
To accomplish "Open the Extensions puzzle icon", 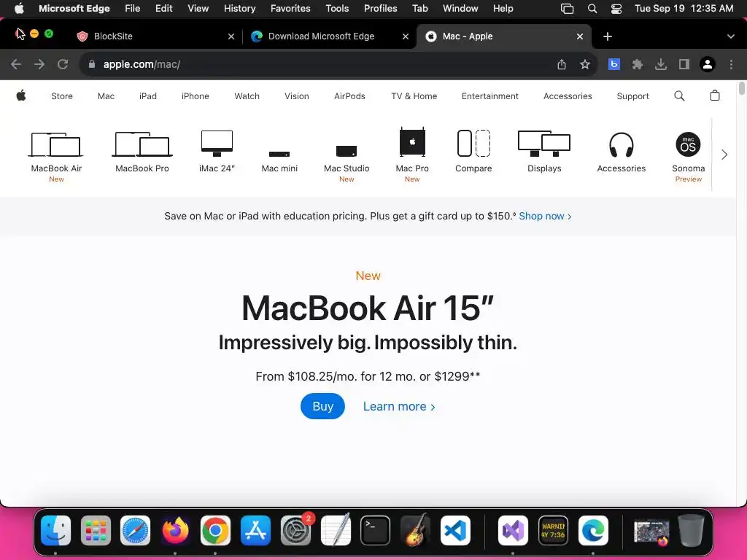I will [638, 64].
